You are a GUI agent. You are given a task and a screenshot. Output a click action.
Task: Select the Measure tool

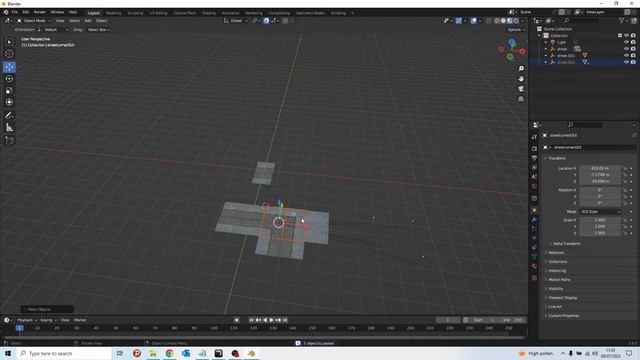coord(9,128)
